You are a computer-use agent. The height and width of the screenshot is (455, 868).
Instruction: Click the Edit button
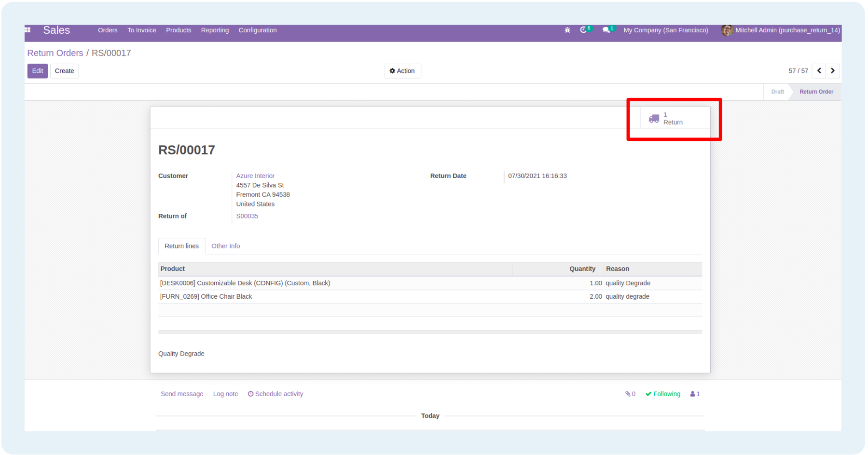point(38,71)
